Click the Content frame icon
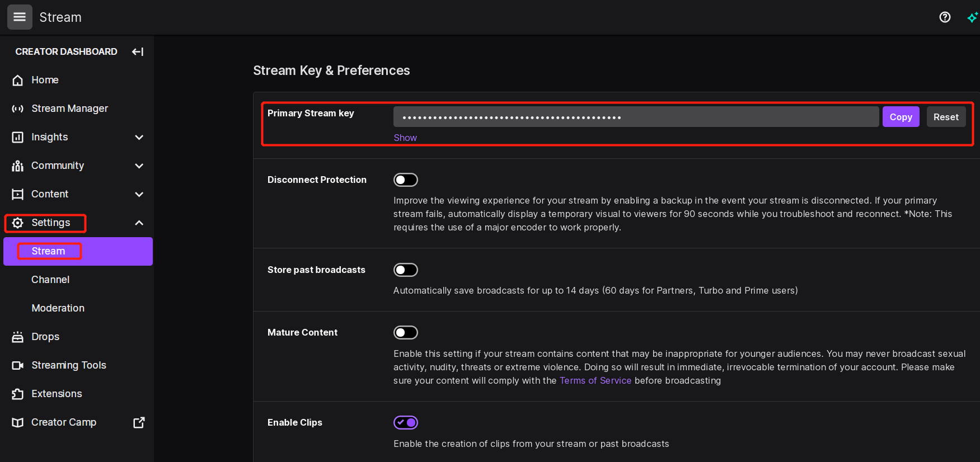This screenshot has height=462, width=980. pyautogui.click(x=18, y=194)
